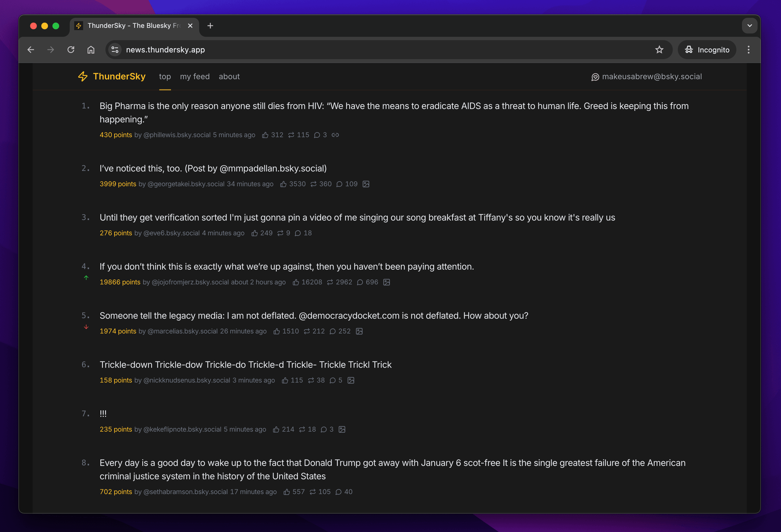
Task: Expand the tab search dropdown chevron
Action: click(749, 26)
